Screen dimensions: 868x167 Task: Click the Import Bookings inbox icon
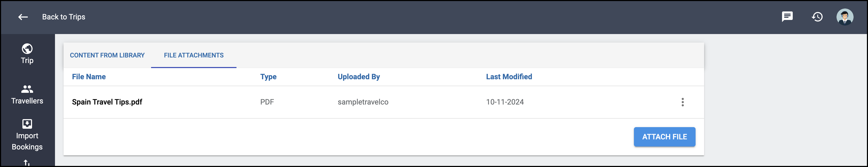point(27,124)
